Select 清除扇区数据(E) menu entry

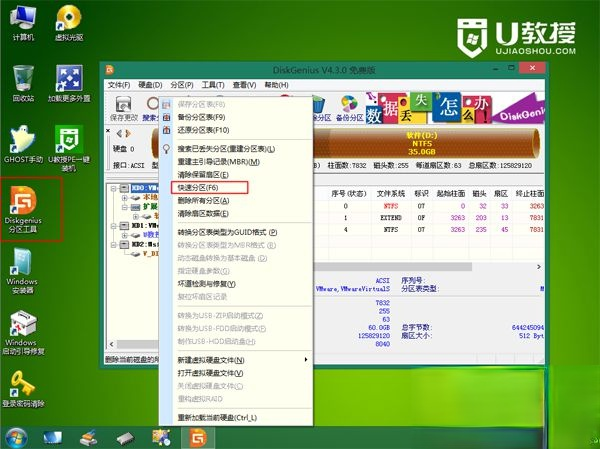click(x=236, y=214)
